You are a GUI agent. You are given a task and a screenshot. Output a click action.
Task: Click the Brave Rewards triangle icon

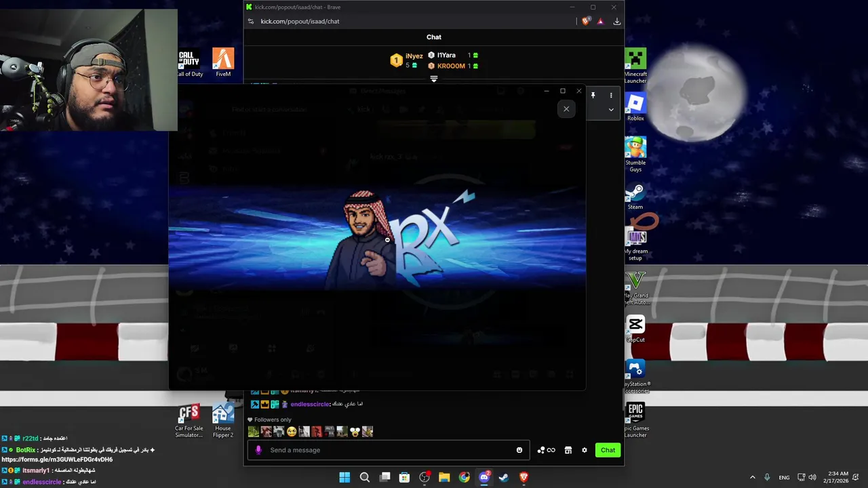[600, 21]
